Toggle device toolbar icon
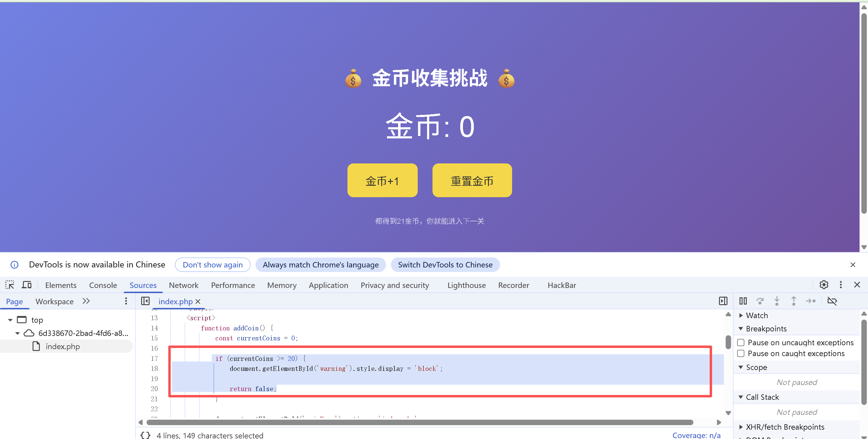Image resolution: width=868 pixels, height=439 pixels. 27,285
